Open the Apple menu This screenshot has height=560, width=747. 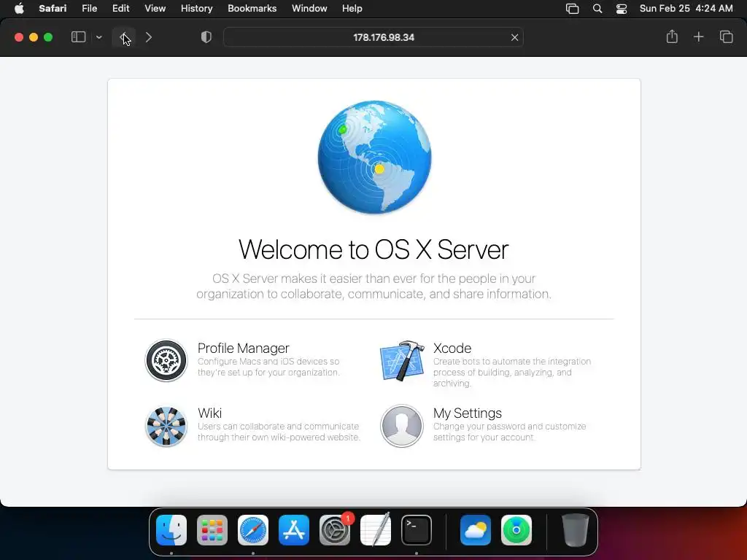tap(19, 9)
